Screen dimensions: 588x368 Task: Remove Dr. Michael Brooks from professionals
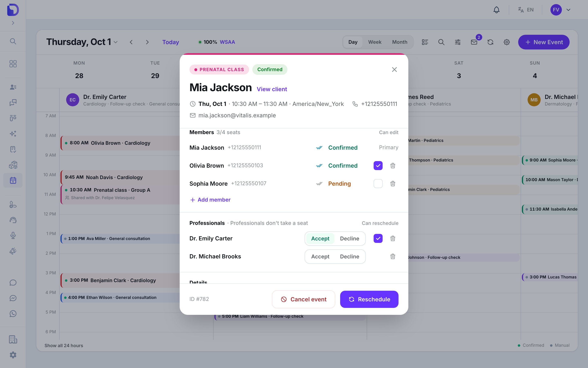[393, 256]
